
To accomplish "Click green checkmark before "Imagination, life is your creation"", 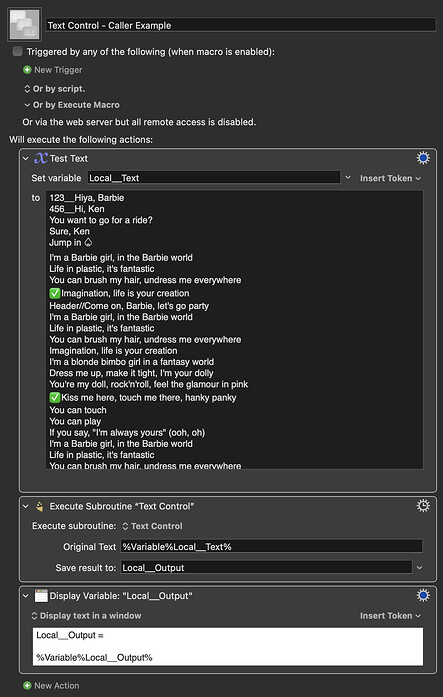I will pos(55,293).
